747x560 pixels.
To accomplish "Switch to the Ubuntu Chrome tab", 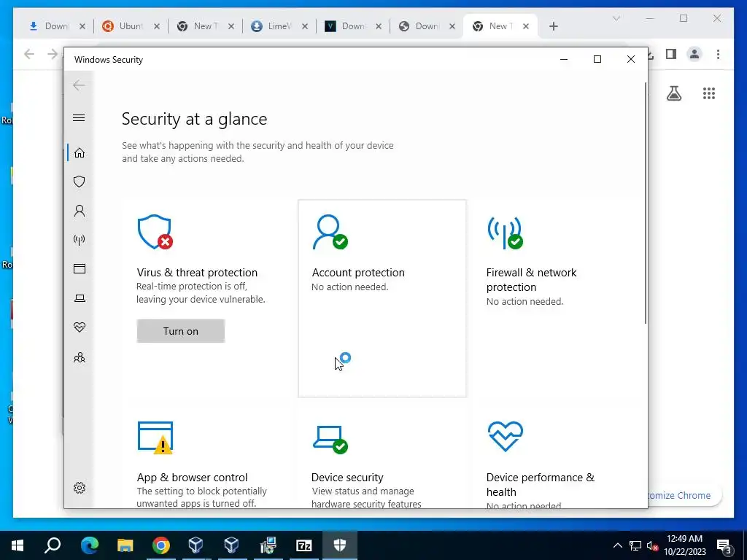I will pos(131,26).
